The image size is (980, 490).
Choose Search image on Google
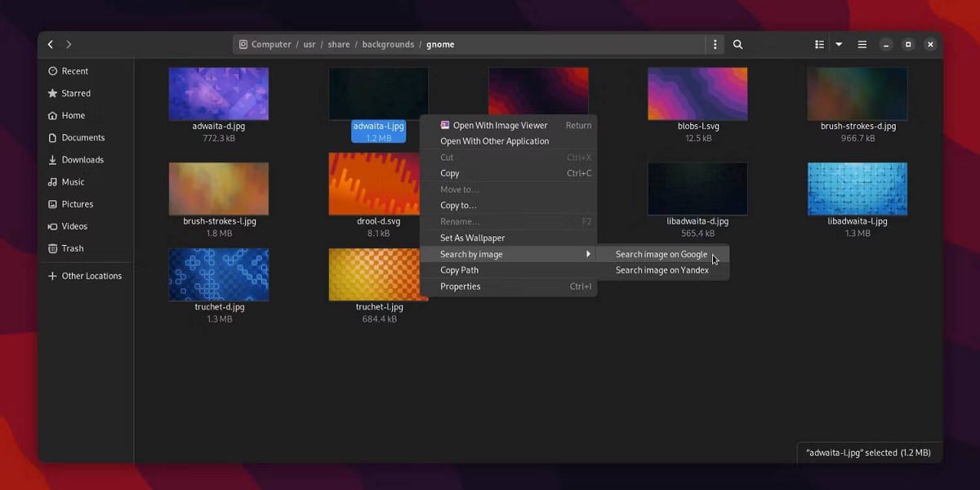click(661, 254)
